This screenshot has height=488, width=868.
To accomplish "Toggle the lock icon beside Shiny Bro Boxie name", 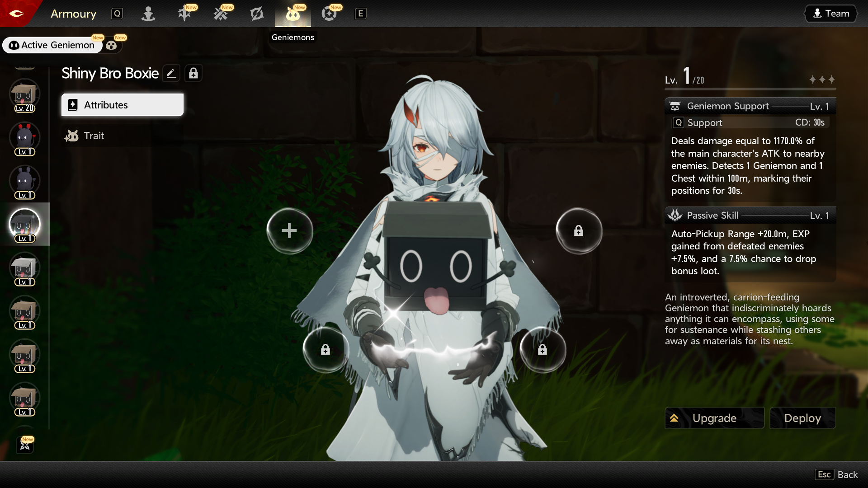I will coord(193,73).
